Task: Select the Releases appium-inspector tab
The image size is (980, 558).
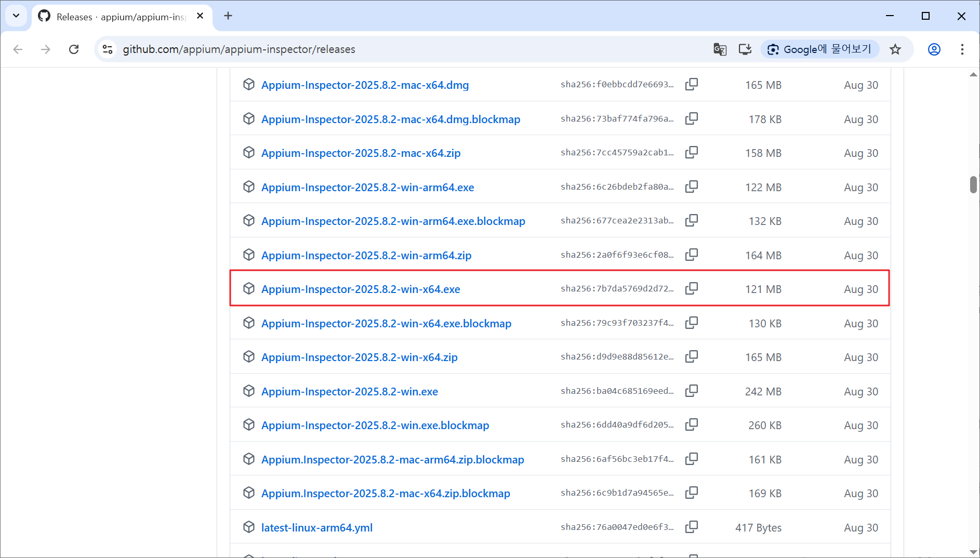Action: click(x=121, y=17)
